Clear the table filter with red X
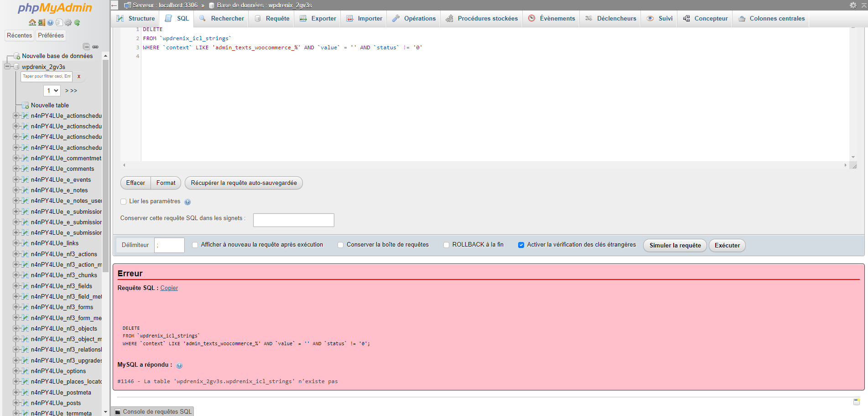This screenshot has height=416, width=868. click(x=79, y=77)
